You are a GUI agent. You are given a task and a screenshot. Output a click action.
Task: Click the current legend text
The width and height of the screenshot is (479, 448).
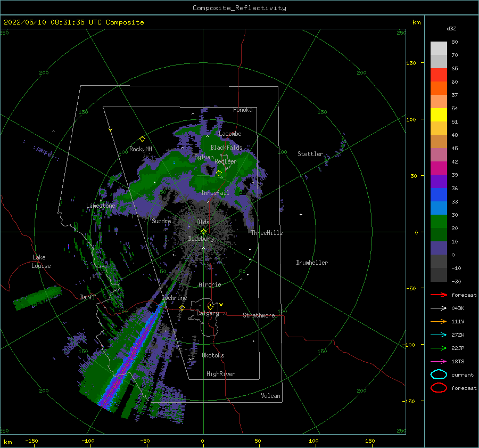pos(463,374)
